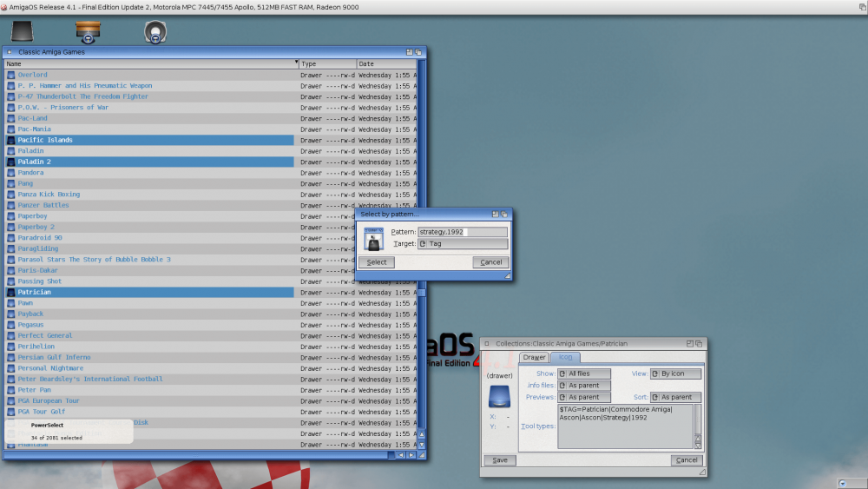Screen dimensions: 868x489
Task: Click the tool types vertical scrollbar
Action: (x=698, y=420)
